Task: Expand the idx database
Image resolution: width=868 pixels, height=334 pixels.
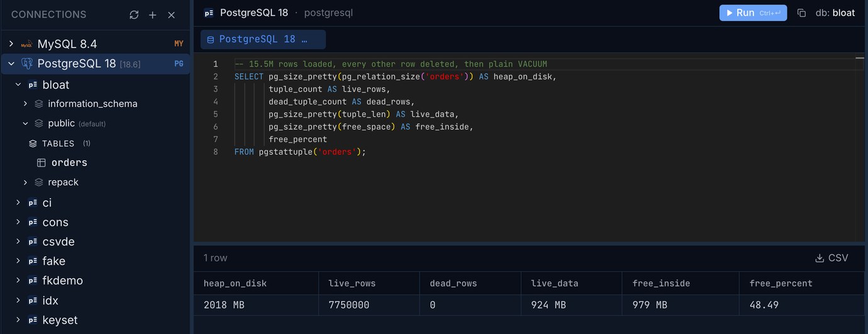Action: (x=18, y=301)
